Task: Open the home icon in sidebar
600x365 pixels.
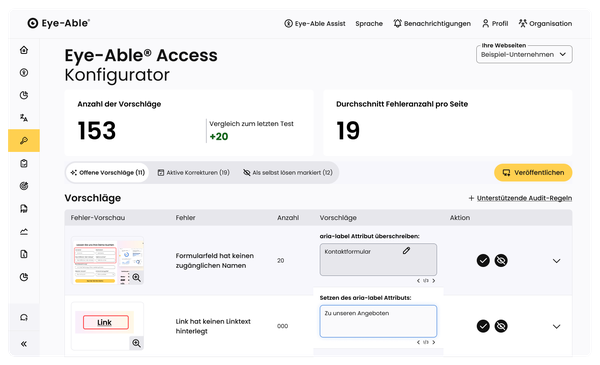Action: pos(24,50)
